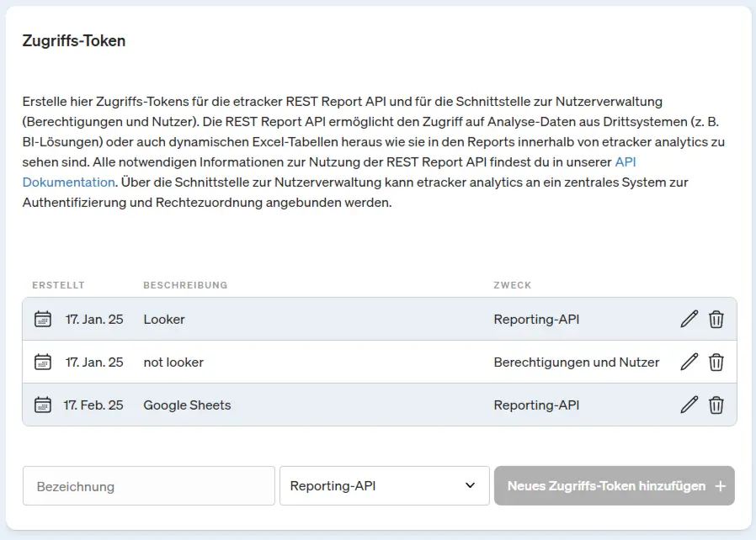Image resolution: width=756 pixels, height=540 pixels.
Task: Click calendar icon in Google Sheets row
Action: click(x=43, y=405)
